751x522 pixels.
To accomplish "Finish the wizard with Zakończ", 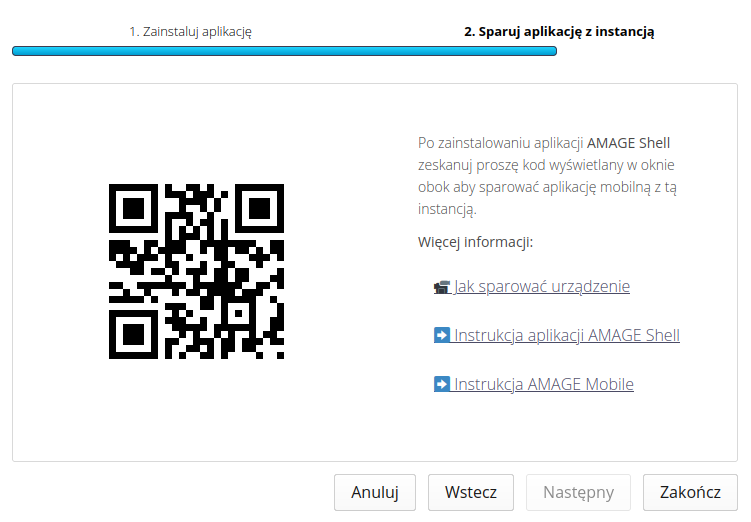I will pyautogui.click(x=690, y=492).
